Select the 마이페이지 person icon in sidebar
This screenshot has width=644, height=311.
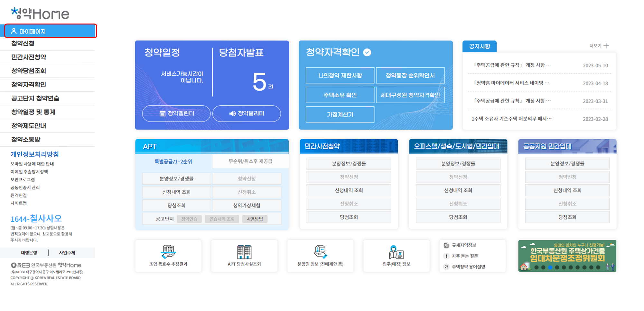click(14, 31)
